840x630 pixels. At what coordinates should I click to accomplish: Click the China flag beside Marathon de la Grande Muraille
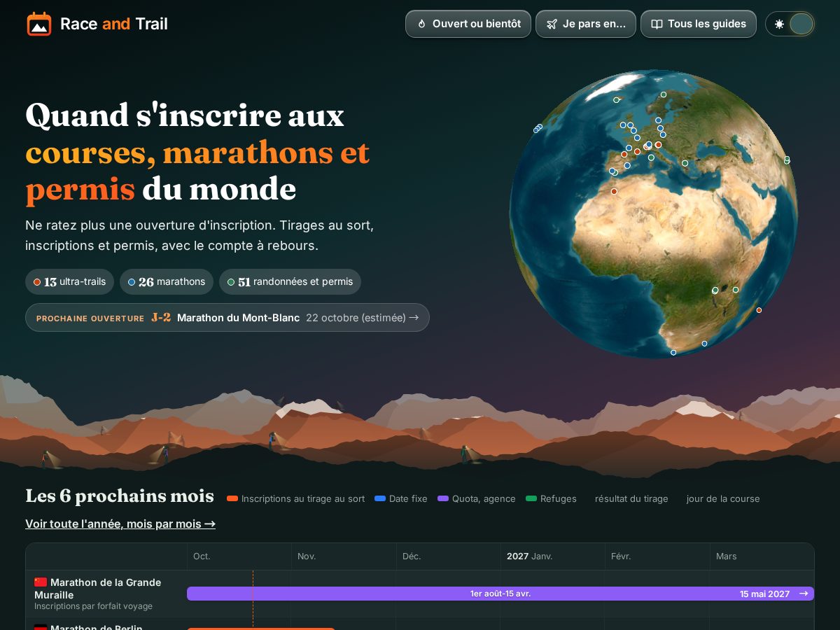click(x=41, y=582)
